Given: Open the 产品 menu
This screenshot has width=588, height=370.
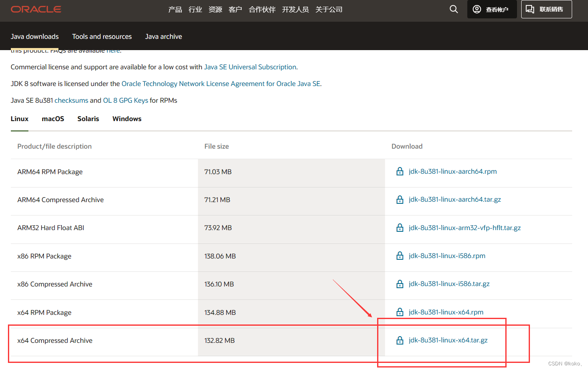Looking at the screenshot, I should pos(175,9).
